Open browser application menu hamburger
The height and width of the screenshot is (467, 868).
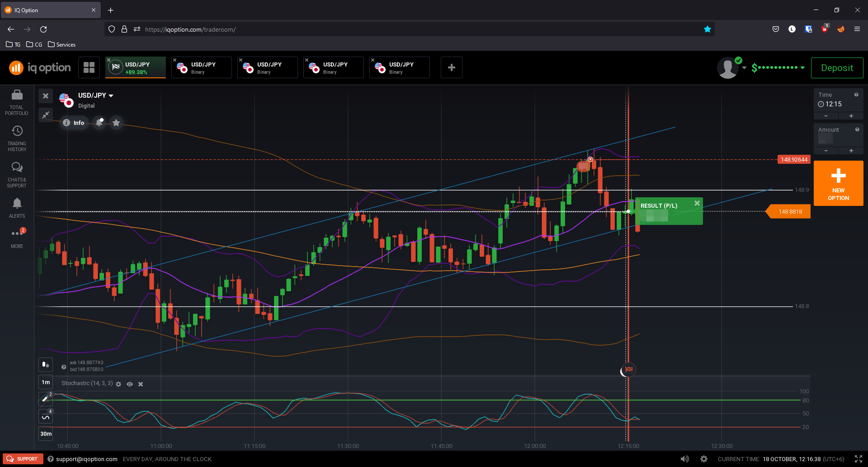pos(857,29)
